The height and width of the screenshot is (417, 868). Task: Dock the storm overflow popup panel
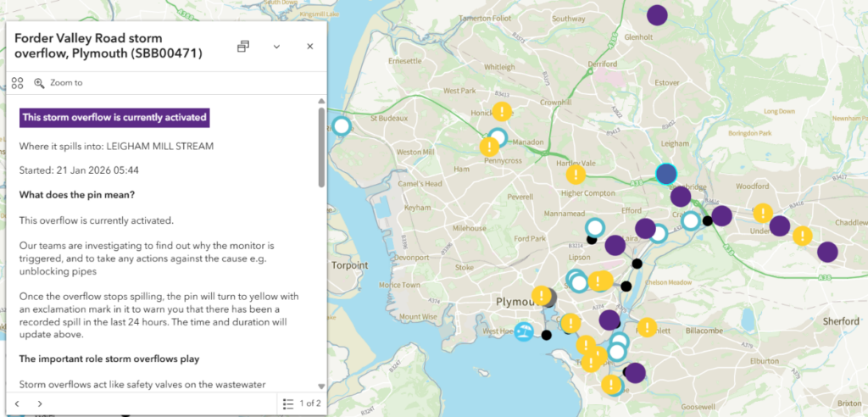coord(243,47)
